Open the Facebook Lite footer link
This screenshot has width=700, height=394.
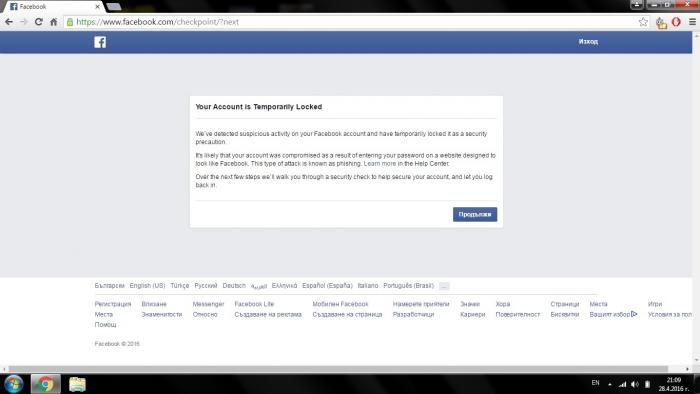254,304
